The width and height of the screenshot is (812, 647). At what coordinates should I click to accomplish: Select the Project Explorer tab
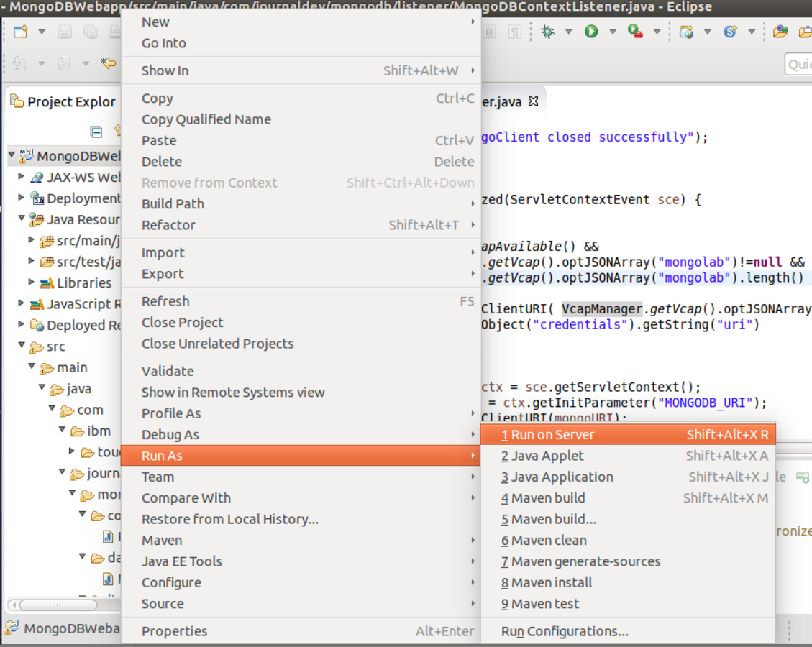point(63,101)
